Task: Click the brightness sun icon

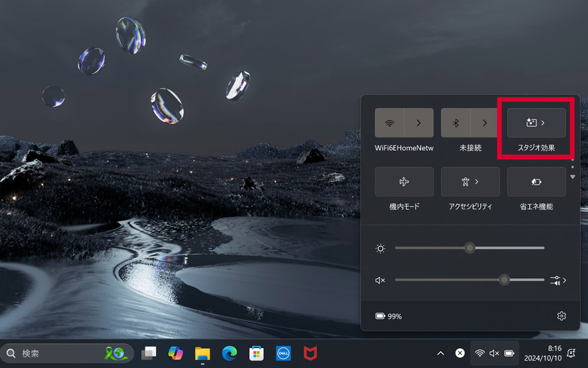Action: [380, 248]
